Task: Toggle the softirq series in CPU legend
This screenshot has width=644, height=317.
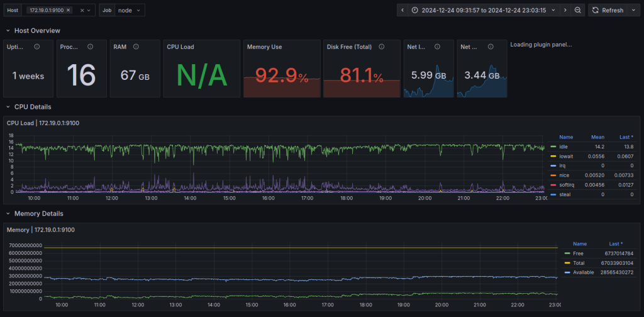Action: tap(567, 184)
